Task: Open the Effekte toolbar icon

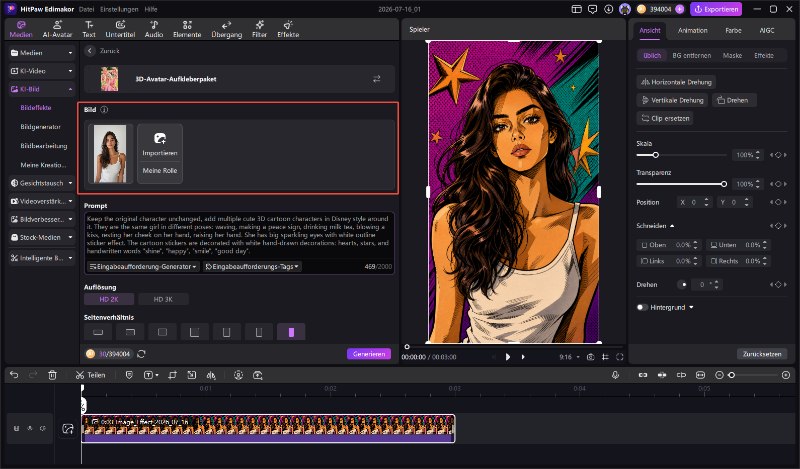Action: (x=288, y=29)
